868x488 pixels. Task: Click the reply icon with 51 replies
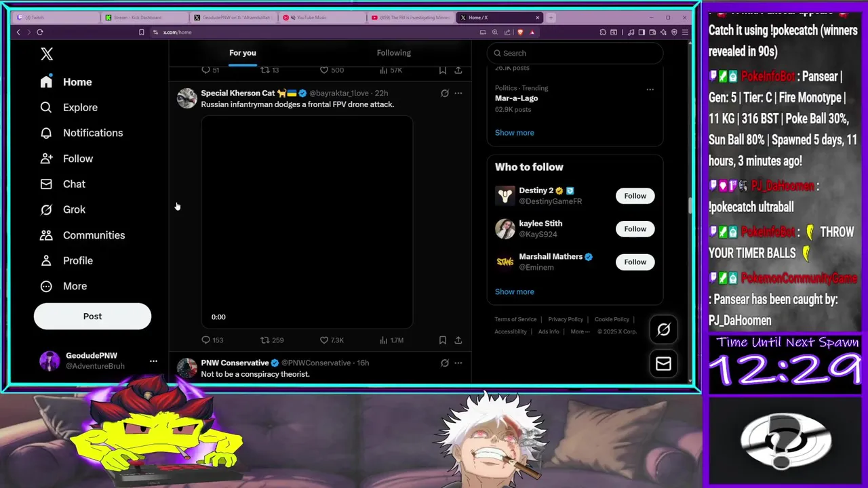210,70
